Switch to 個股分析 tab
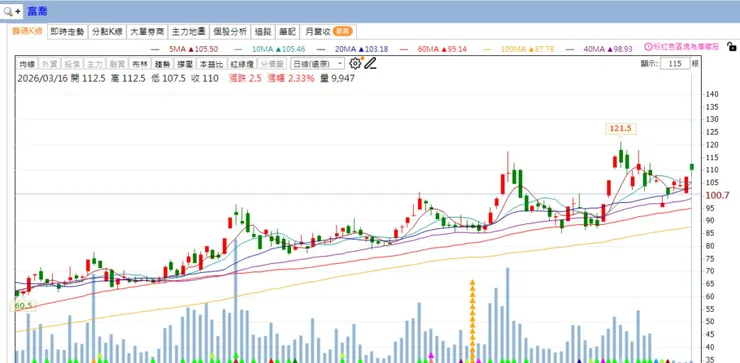 [230, 32]
